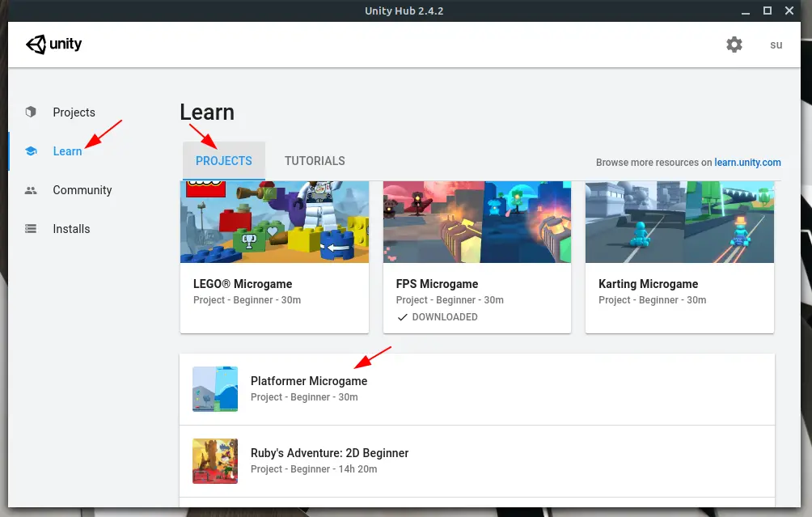Click the Ruby's Adventure thumbnail
This screenshot has width=812, height=517.
[215, 461]
